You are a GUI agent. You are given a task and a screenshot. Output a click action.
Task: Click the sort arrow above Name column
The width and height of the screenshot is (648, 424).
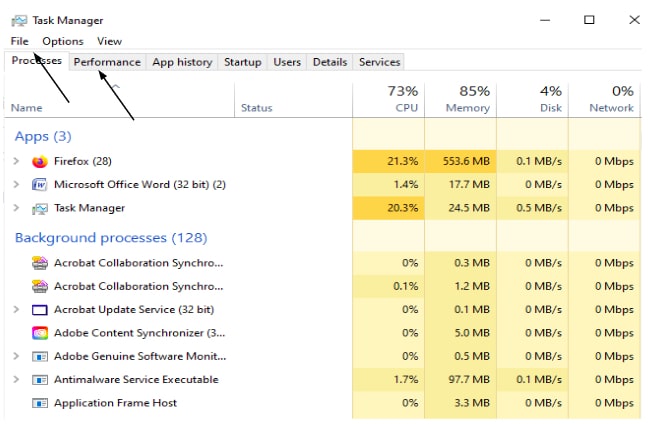click(116, 87)
